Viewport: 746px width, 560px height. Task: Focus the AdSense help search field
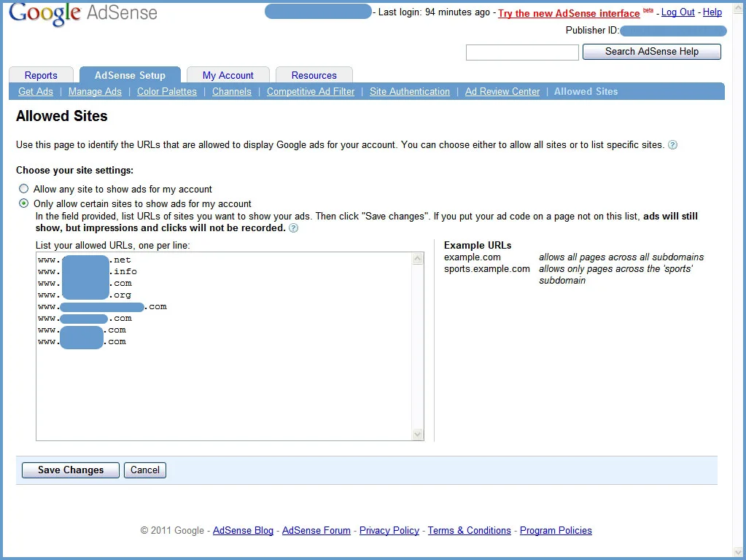coord(522,52)
